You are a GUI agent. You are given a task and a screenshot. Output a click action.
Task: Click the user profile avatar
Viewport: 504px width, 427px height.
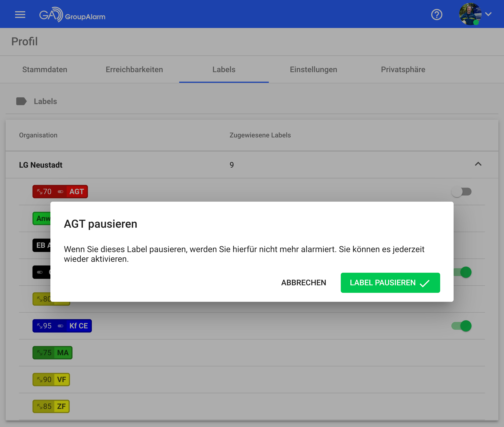(470, 14)
